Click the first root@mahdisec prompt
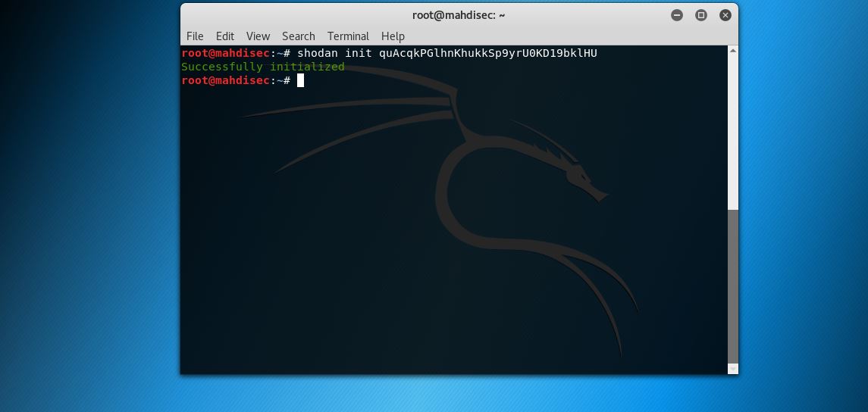This screenshot has height=412, width=868. [236, 53]
